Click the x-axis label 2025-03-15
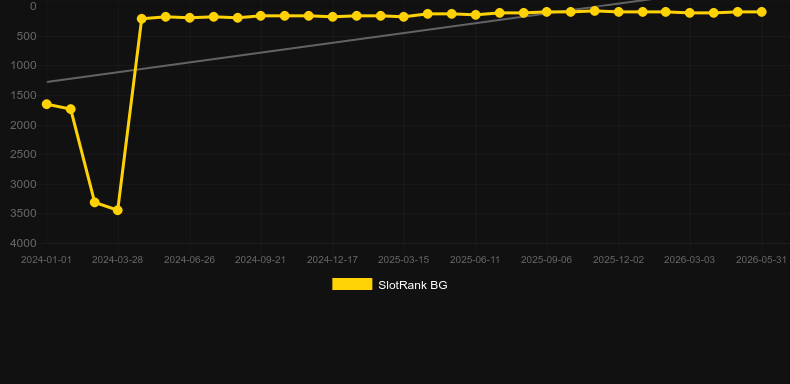 (x=404, y=260)
